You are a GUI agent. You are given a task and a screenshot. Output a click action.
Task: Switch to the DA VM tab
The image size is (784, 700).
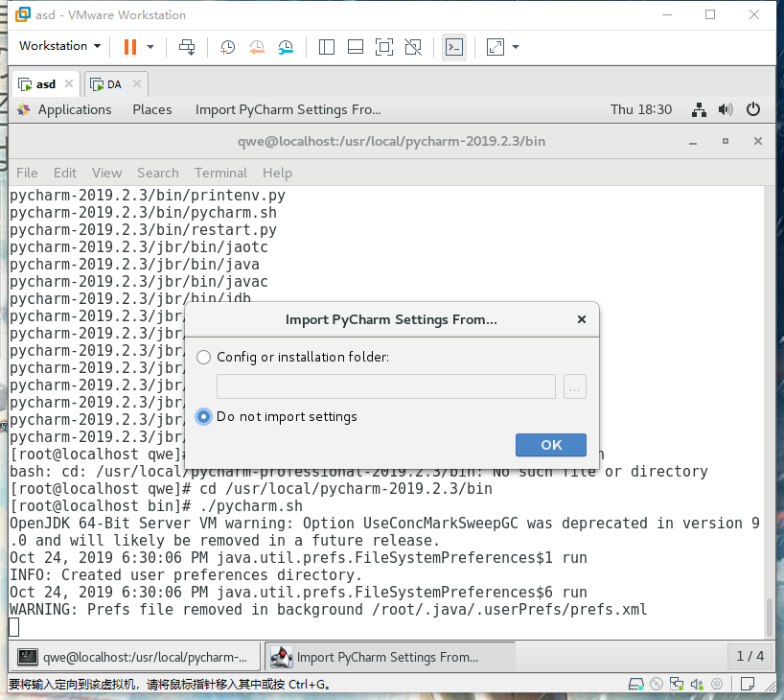[x=114, y=84]
